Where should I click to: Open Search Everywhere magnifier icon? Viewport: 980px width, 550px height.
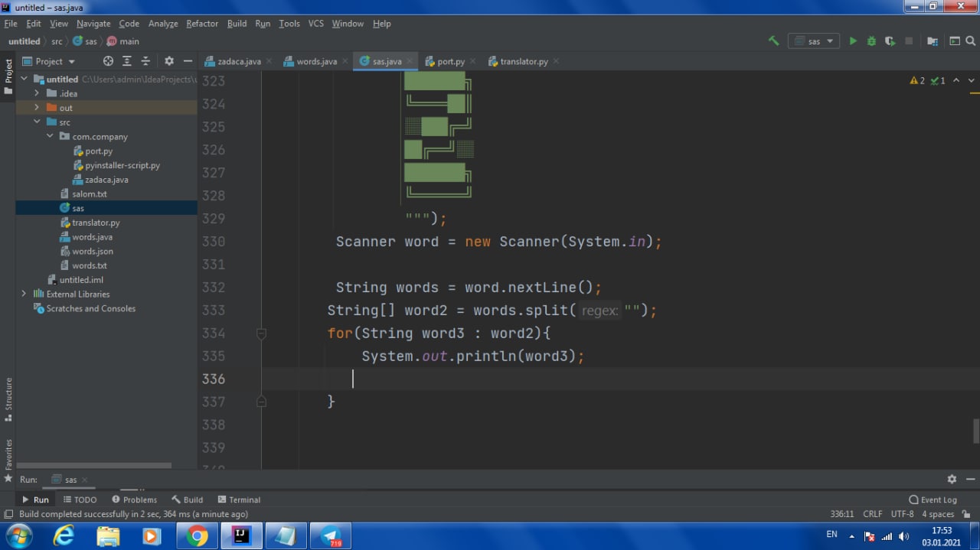coord(970,41)
